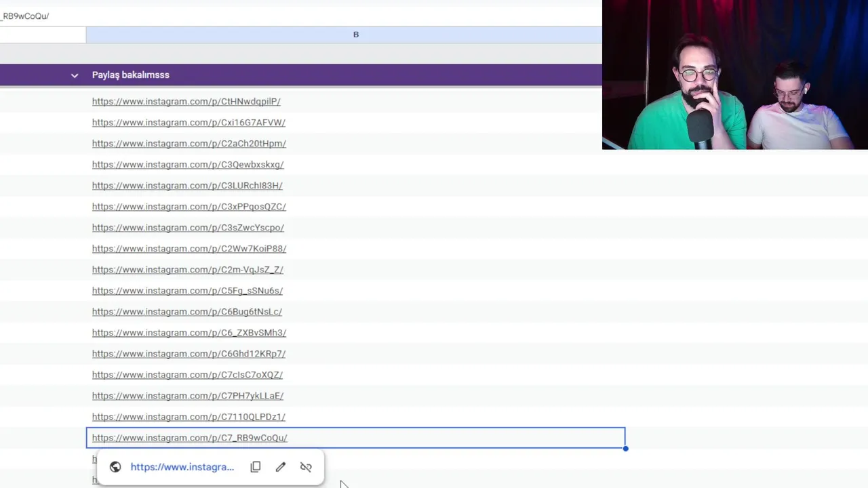Edit link using pencil icon
This screenshot has height=488, width=868.
point(281,467)
